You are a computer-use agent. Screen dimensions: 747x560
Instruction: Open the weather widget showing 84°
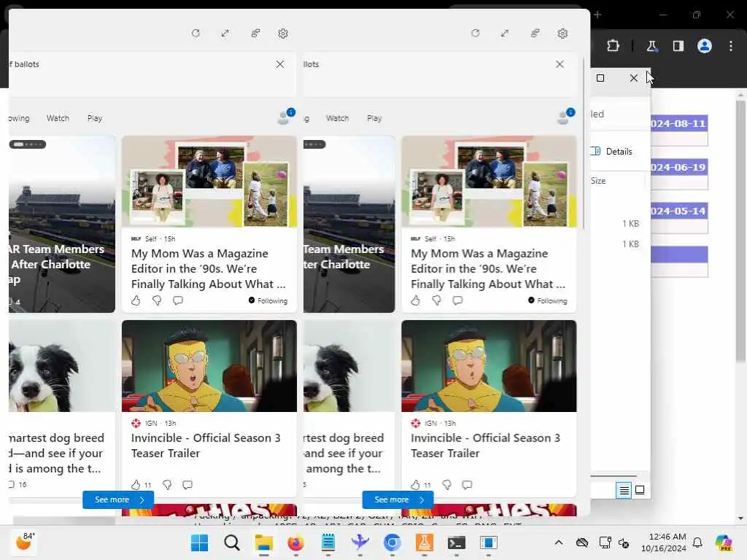coord(24,542)
